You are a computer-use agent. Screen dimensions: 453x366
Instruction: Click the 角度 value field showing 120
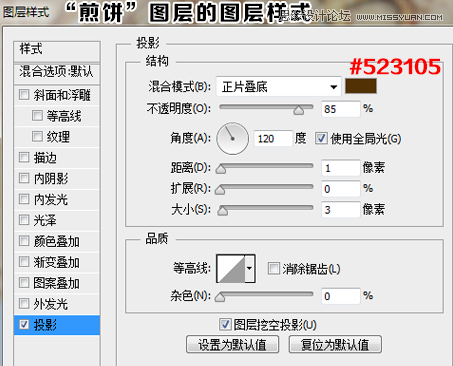pyautogui.click(x=273, y=138)
